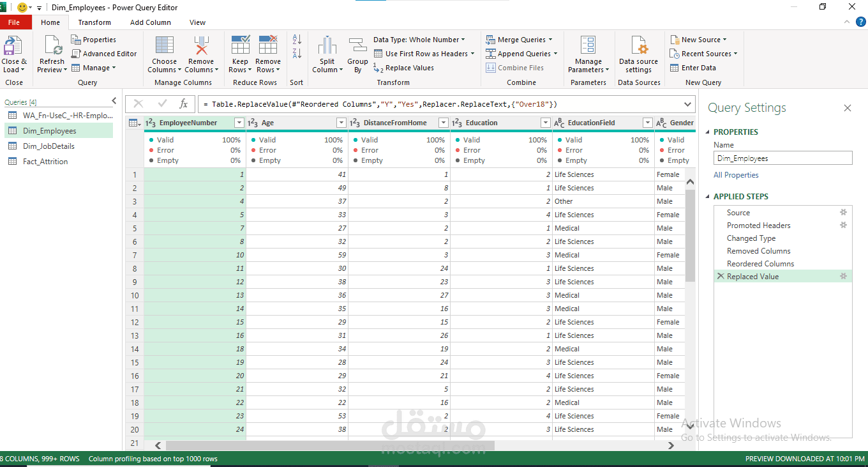The height and width of the screenshot is (467, 868).
Task: Switch to the Add Column tab
Action: [151, 22]
